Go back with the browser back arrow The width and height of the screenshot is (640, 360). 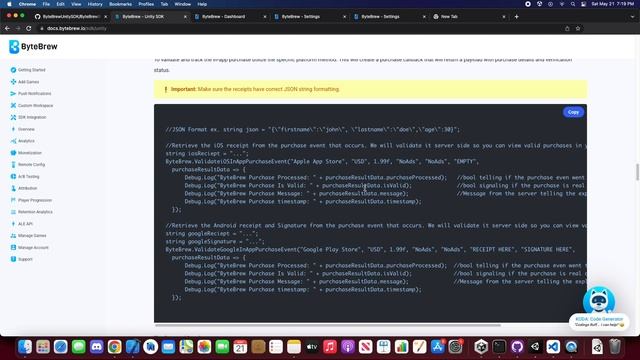[x=7, y=29]
